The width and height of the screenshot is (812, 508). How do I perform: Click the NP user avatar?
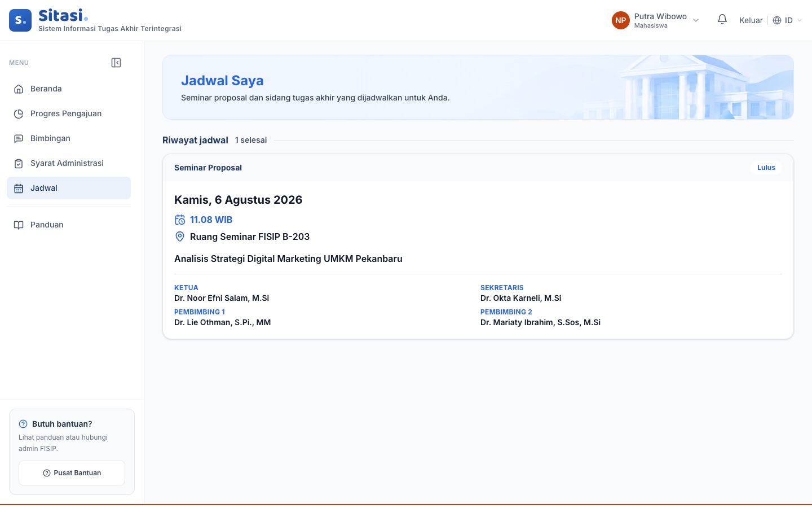(621, 20)
